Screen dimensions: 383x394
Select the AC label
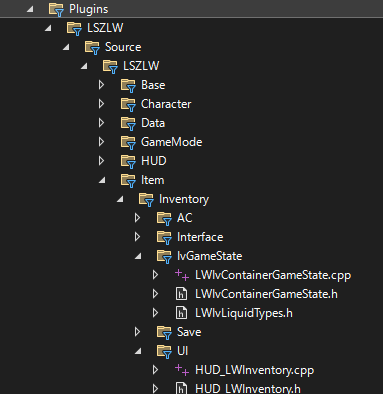185,218
